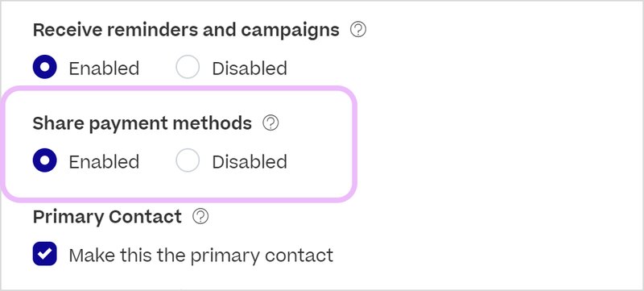Image resolution: width=644 pixels, height=291 pixels.
Task: Open help icon beside Receive reminders and campaigns
Action: point(358,30)
